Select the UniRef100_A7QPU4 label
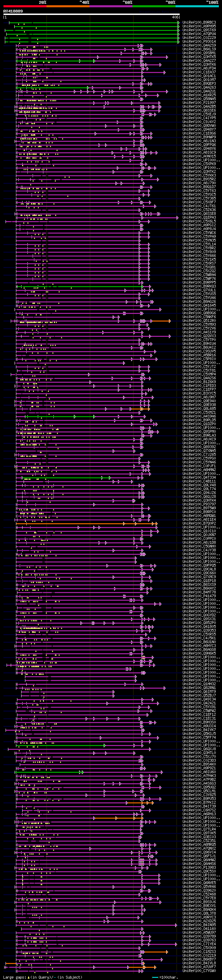Viewport: 222px width, 980px height. tap(199, 34)
